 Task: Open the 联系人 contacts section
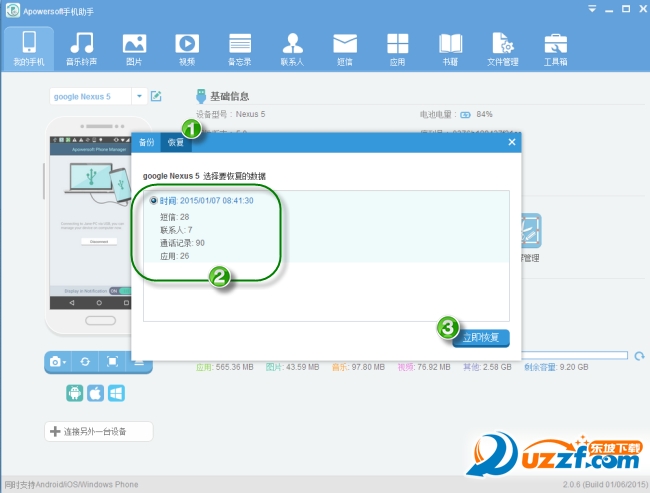[x=292, y=49]
